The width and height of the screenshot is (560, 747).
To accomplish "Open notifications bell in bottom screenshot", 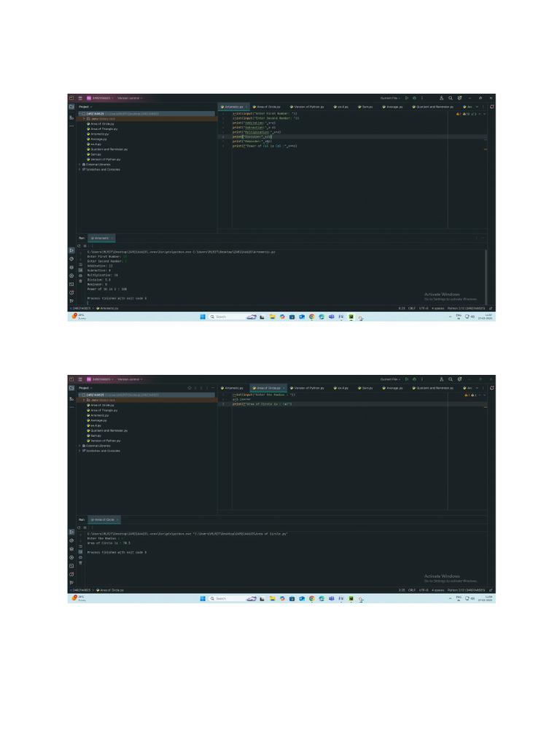I will click(x=491, y=388).
